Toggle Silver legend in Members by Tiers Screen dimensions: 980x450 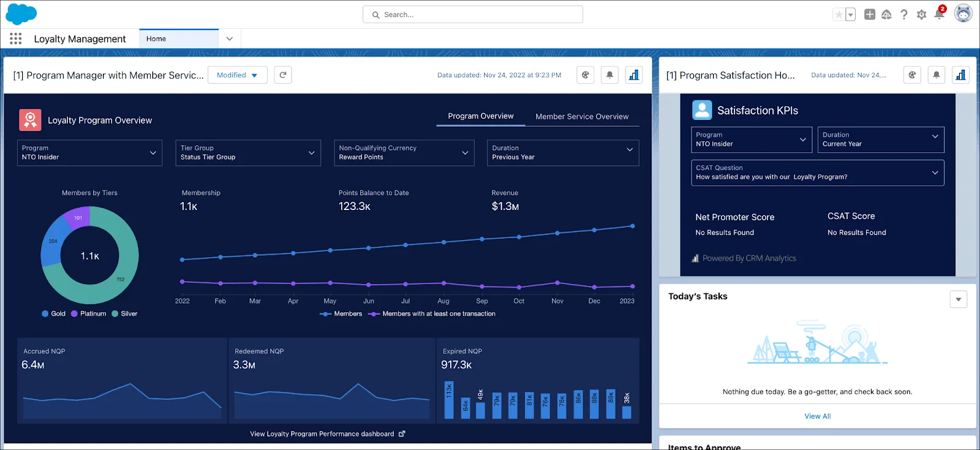click(x=124, y=313)
